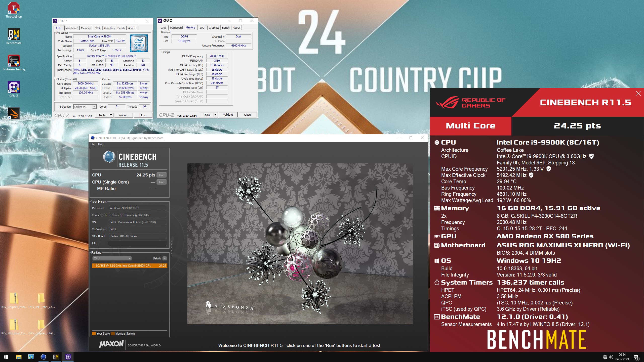Click the Aixsponza rendered scene image
This screenshot has height=362, width=644.
tap(300, 244)
